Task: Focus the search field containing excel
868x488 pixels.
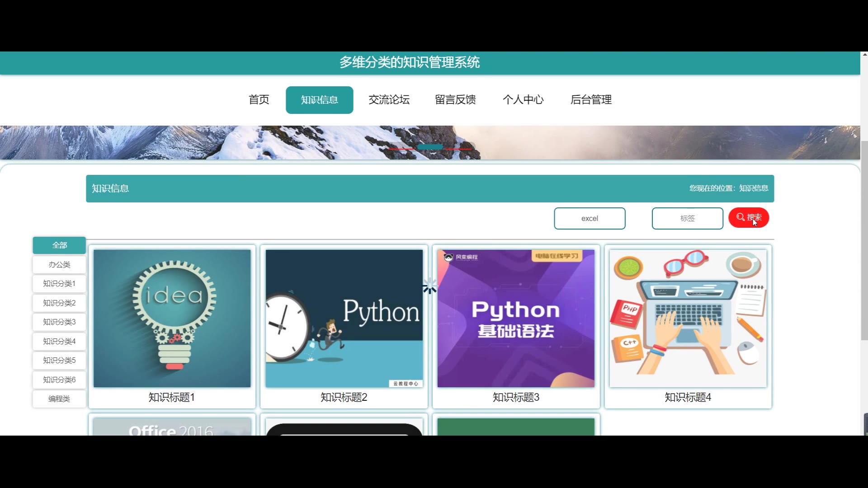Action: click(x=590, y=218)
